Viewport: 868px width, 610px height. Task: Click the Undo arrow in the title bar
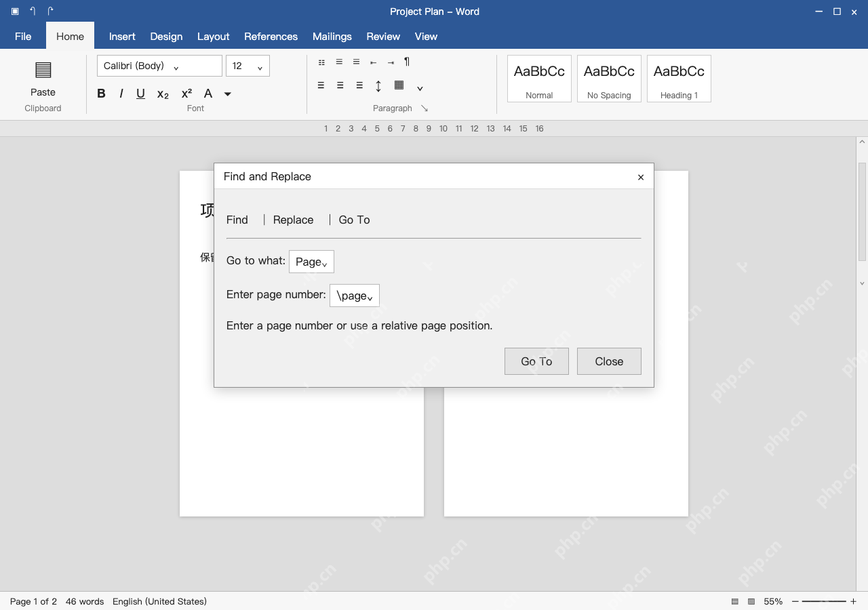pos(33,11)
